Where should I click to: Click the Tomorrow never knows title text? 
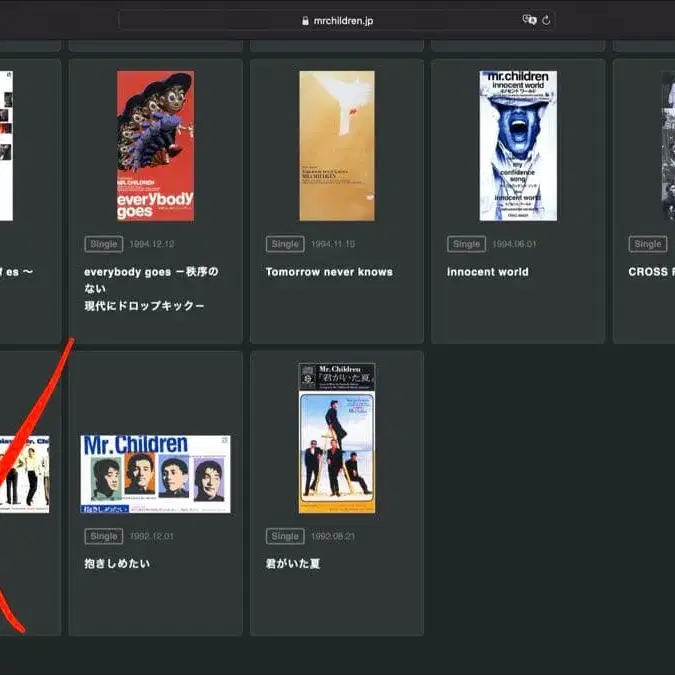tap(329, 272)
